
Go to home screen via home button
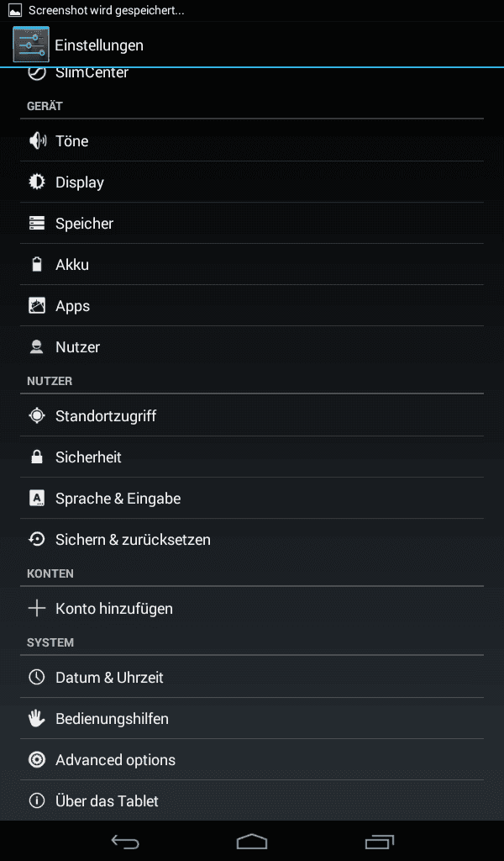(x=252, y=841)
